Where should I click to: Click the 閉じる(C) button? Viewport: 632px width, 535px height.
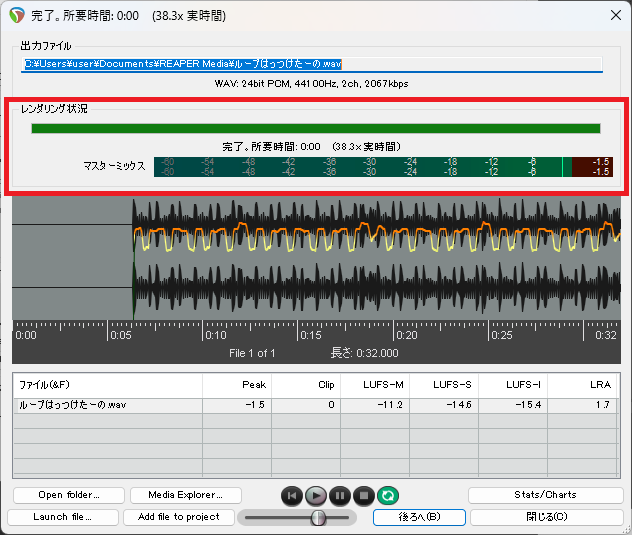[x=547, y=517]
